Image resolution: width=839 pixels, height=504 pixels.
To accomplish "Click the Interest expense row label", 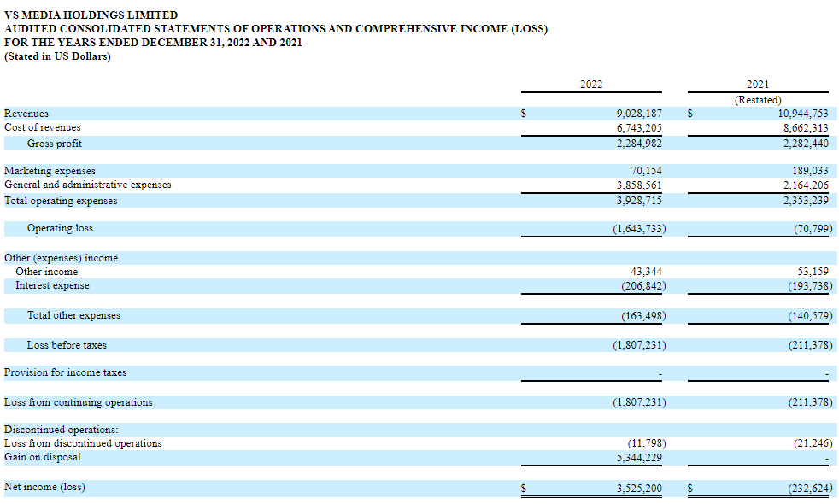I will [52, 285].
